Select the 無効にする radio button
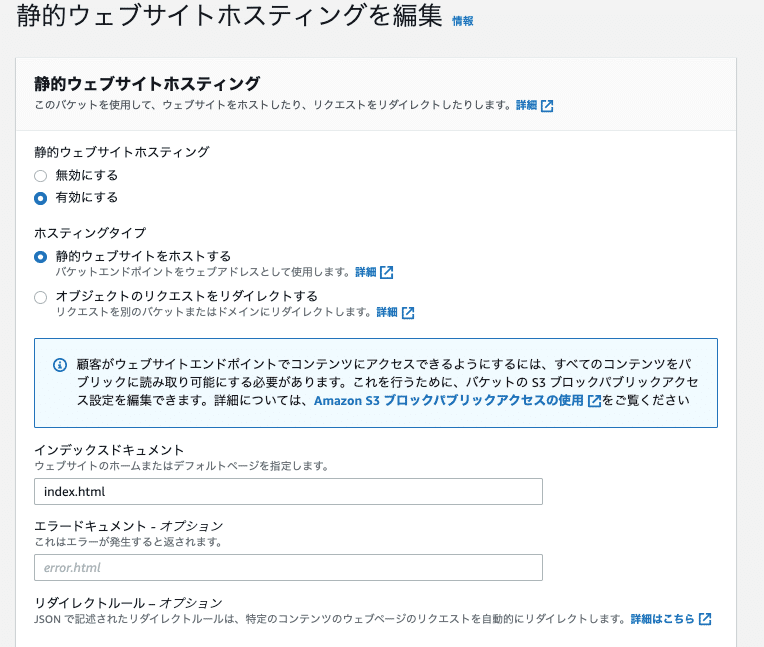The height and width of the screenshot is (647, 764). click(x=40, y=175)
